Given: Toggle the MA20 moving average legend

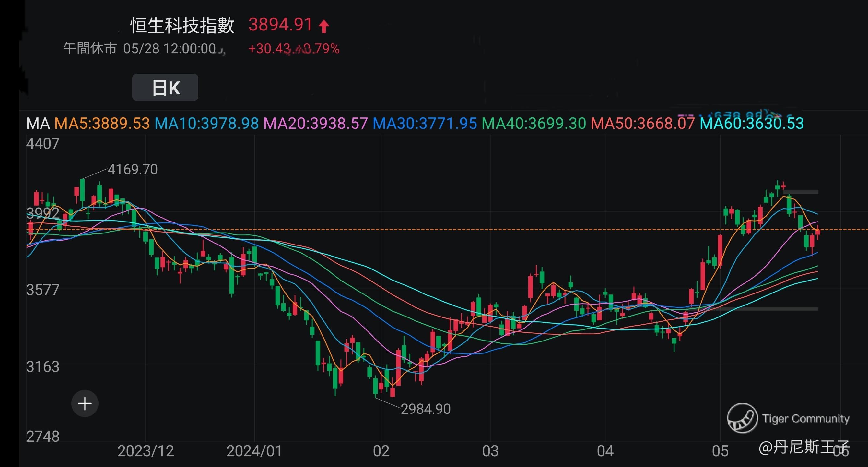Looking at the screenshot, I should (x=316, y=124).
